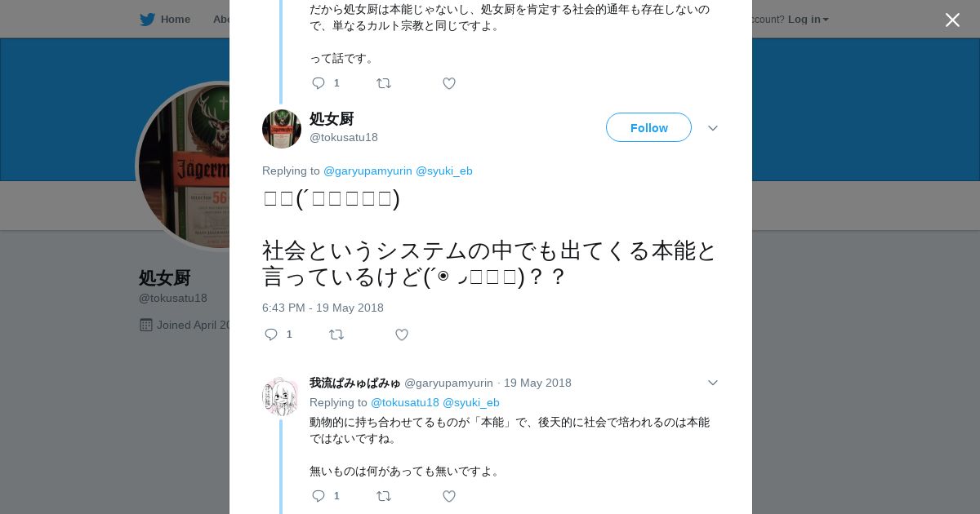The image size is (980, 514).
Task: Open more options chevron beside Follow button
Action: coord(712,128)
